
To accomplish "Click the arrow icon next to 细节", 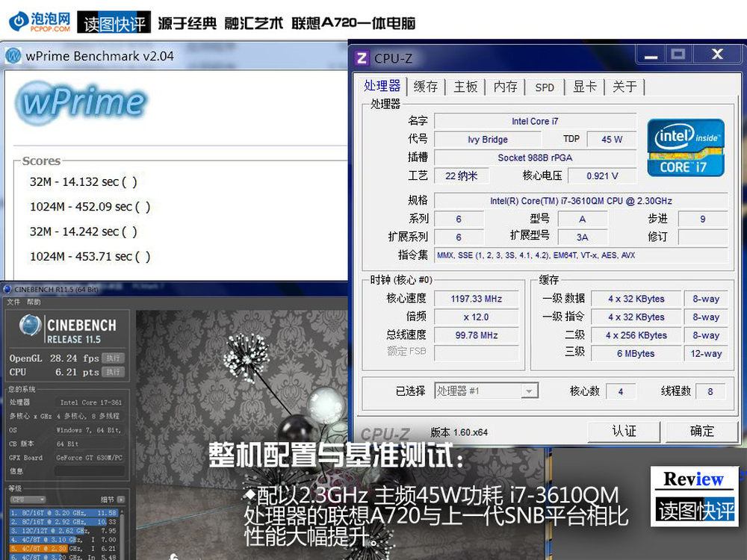I will 120,500.
